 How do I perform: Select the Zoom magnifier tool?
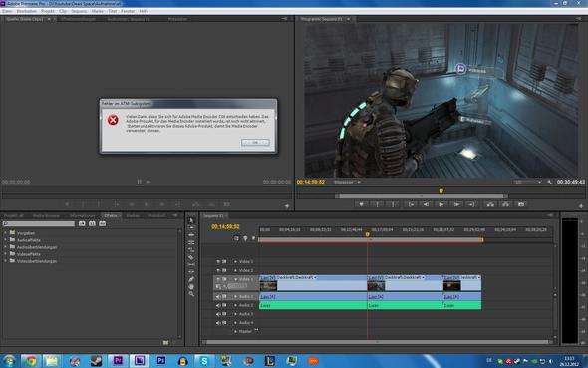(x=191, y=294)
